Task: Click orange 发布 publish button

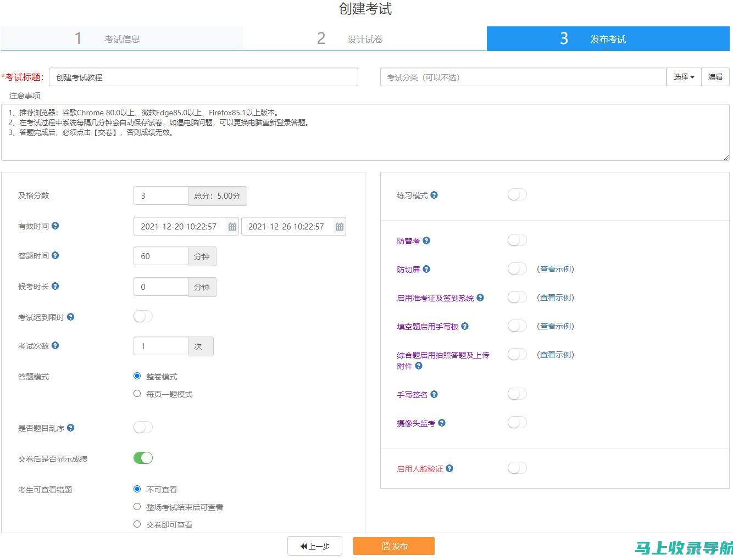Action: pos(394,546)
